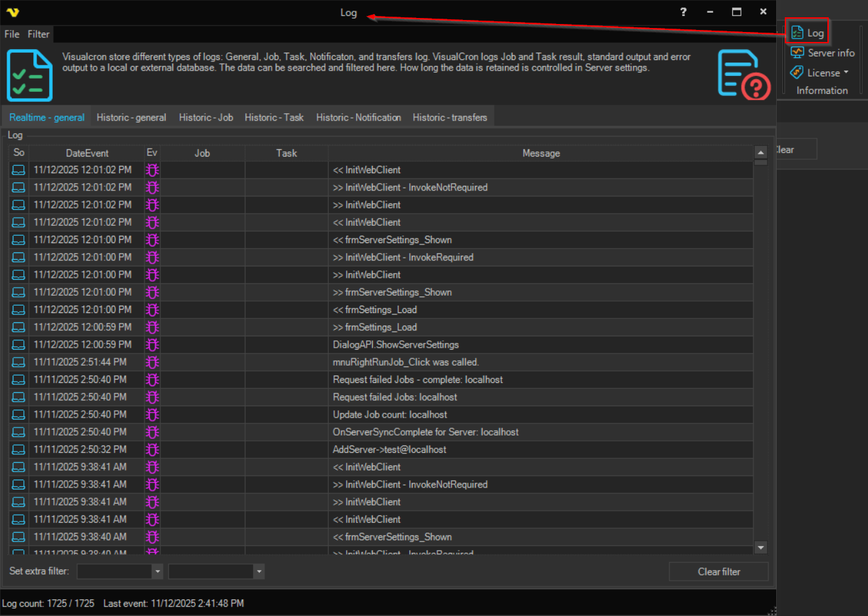Click the title bar help question mark
Viewport: 868px width, 616px height.
coord(683,12)
